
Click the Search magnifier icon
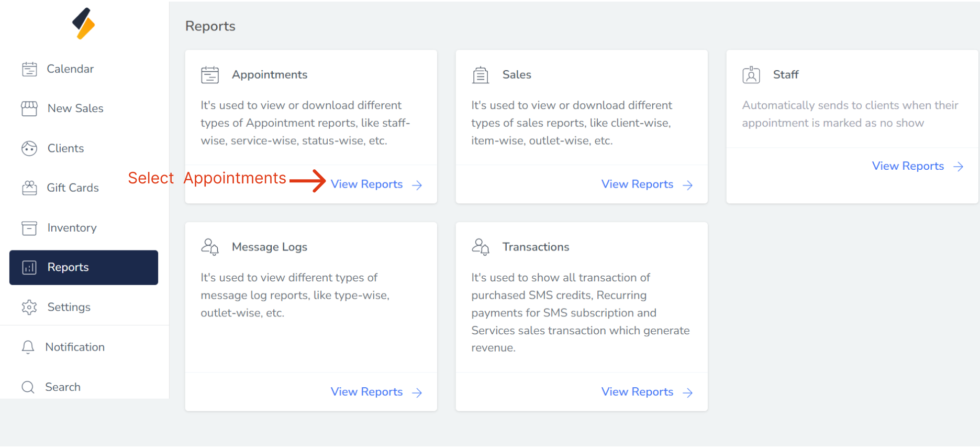pos(28,387)
